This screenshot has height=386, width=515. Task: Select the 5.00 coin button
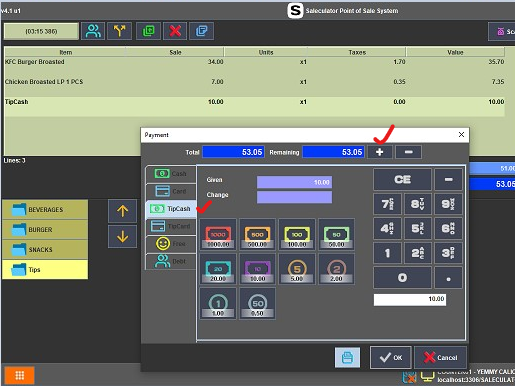tap(297, 269)
